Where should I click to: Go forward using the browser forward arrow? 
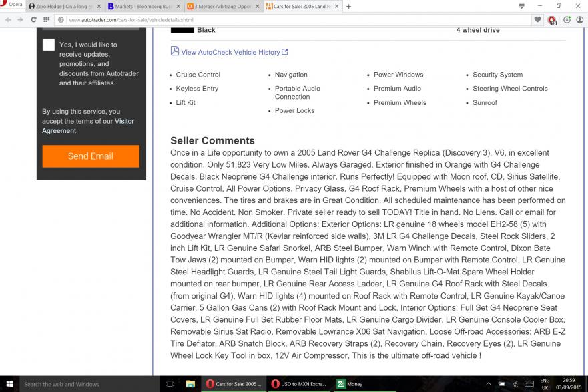tap(20, 20)
